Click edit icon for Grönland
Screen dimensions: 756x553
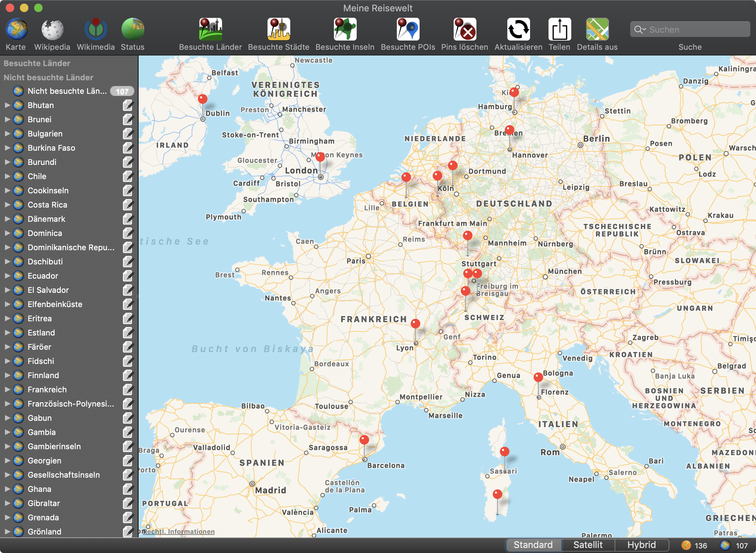[128, 532]
